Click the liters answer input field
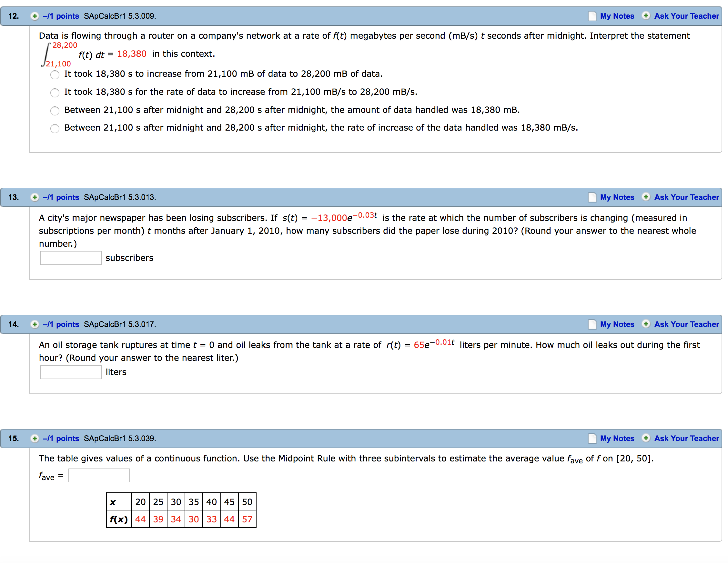The image size is (728, 563). coord(70,372)
